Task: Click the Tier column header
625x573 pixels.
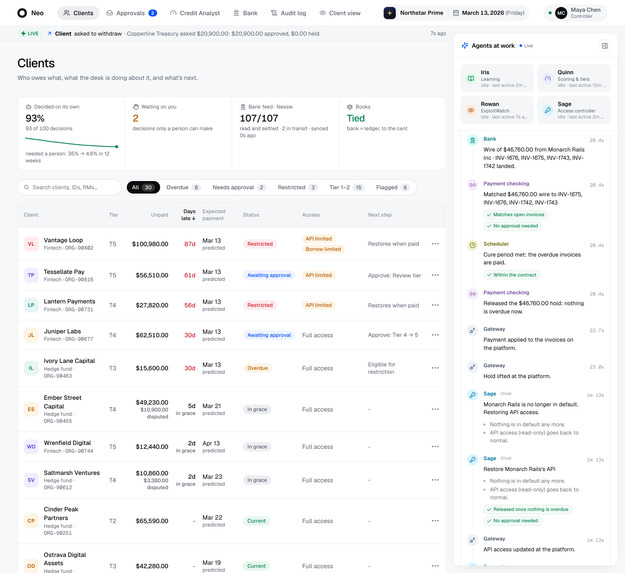Action: (114, 215)
